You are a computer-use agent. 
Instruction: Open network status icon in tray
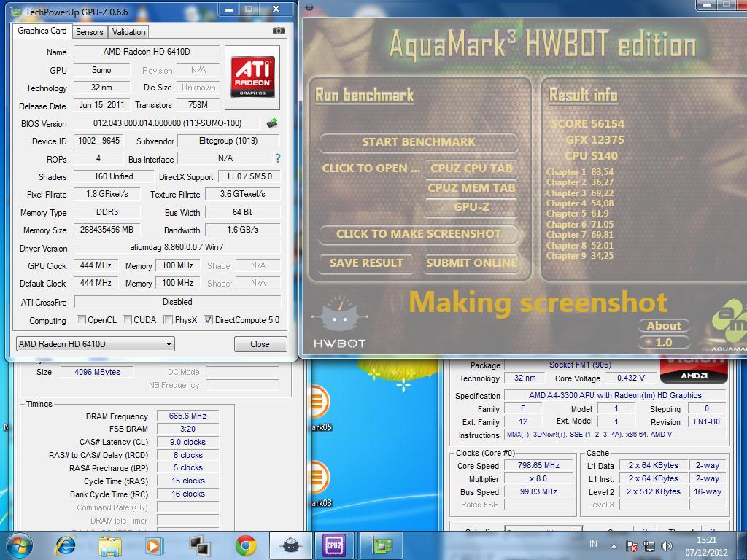coord(649,546)
